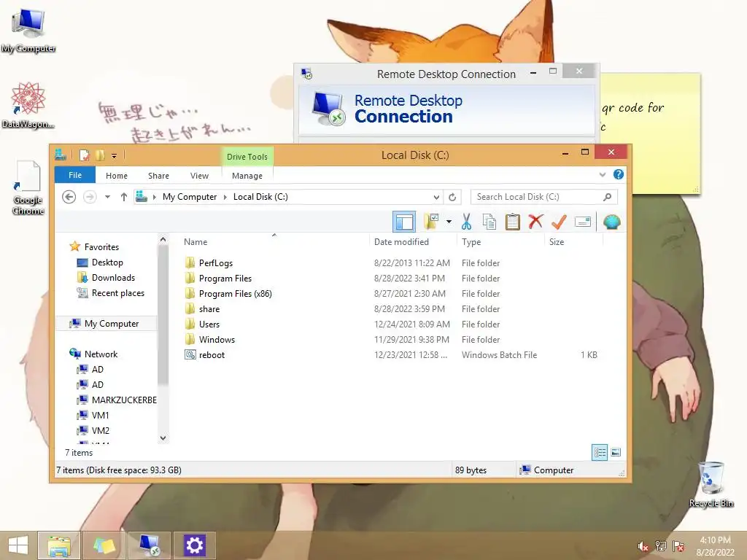
Task: Expand the ribbon with the chevron
Action: point(603,175)
